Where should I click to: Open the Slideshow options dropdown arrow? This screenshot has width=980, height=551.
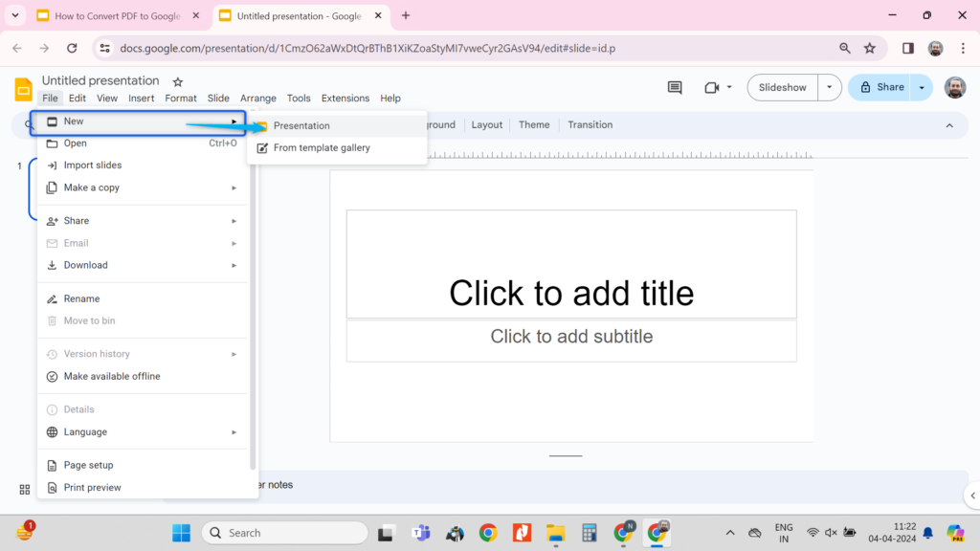(829, 87)
